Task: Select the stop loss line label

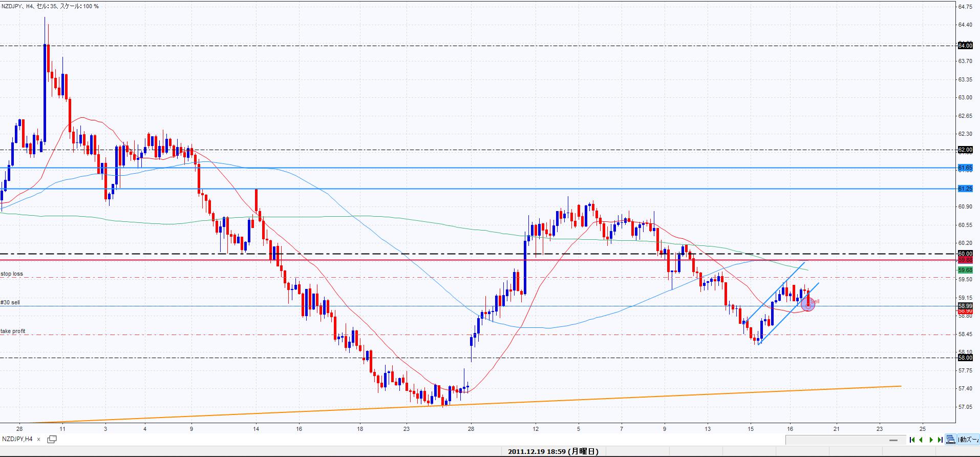Action: (x=12, y=274)
